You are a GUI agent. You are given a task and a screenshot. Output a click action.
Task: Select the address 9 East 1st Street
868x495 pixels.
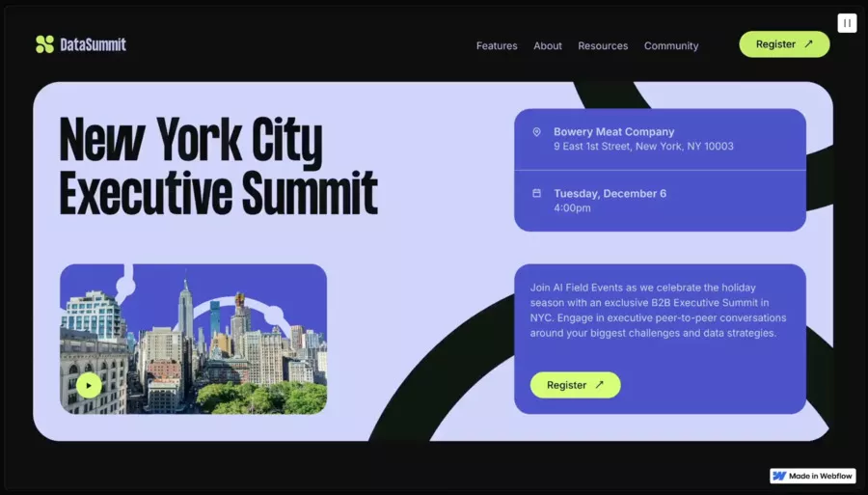click(x=643, y=146)
